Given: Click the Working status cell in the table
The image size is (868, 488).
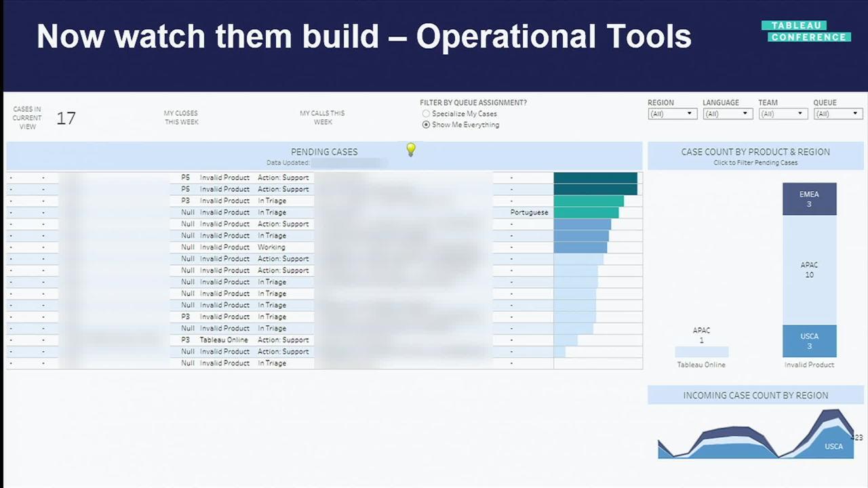Looking at the screenshot, I should 271,247.
